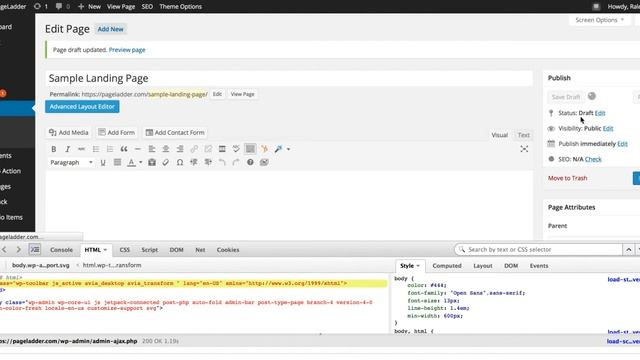Screen dimensions: 640x360
Task: Toggle bold formatting in editor toolbar
Action: click(53, 149)
